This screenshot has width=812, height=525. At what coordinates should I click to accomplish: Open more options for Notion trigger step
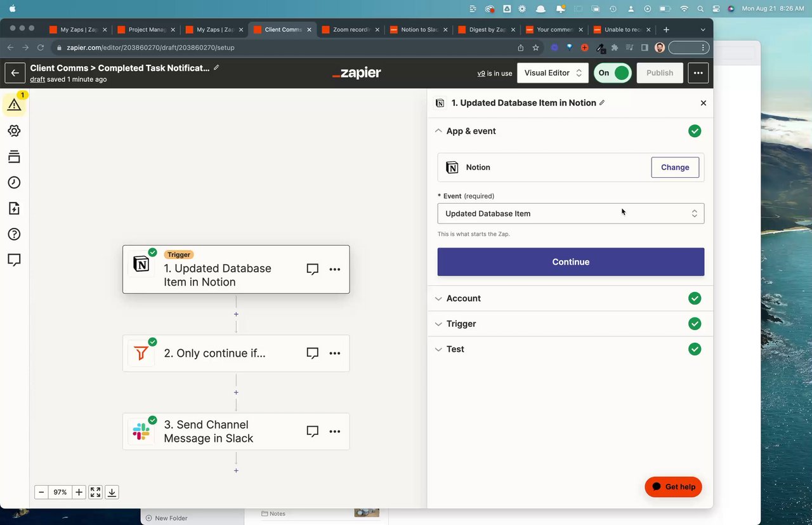(335, 269)
